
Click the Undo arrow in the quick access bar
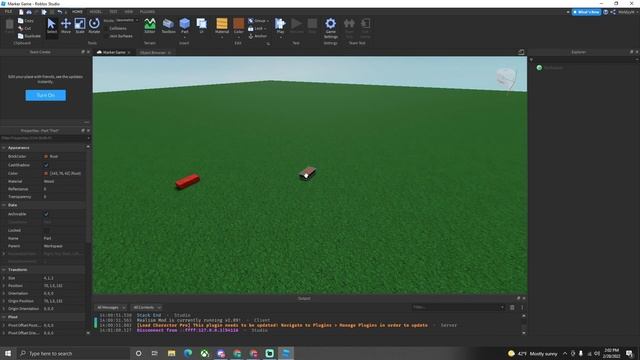click(60, 12)
